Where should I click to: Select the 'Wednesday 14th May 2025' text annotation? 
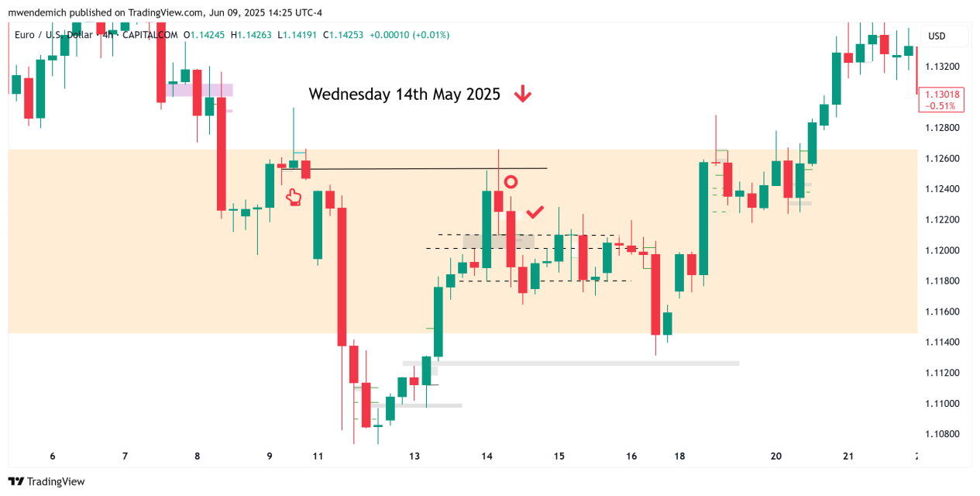click(404, 95)
